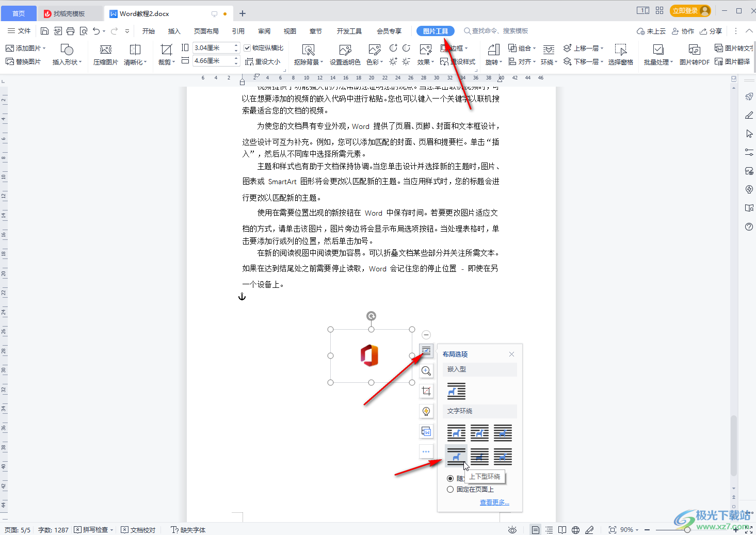Click the Save icon in the quick access toolbar
This screenshot has height=535, width=756.
[x=44, y=31]
